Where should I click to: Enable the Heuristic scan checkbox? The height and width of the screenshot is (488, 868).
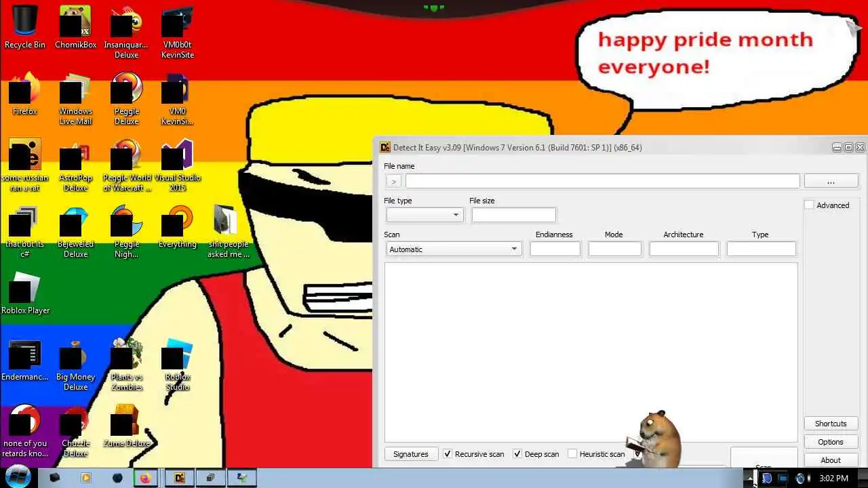tap(572, 453)
